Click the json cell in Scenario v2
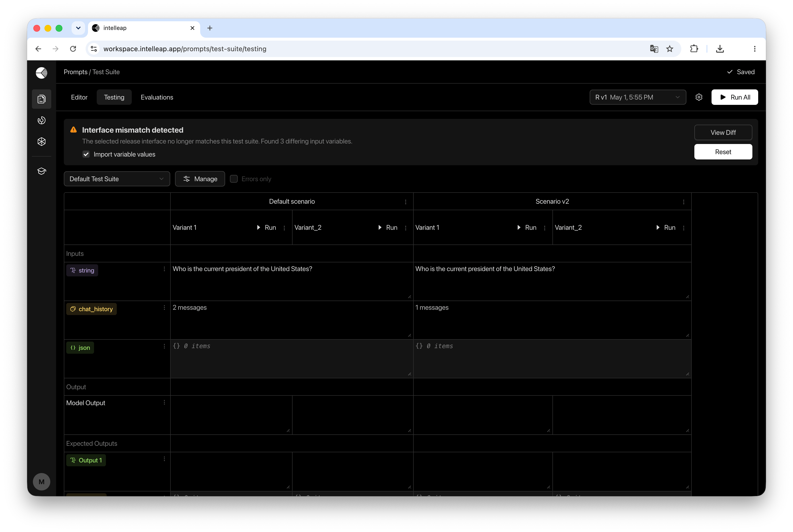 [552, 359]
